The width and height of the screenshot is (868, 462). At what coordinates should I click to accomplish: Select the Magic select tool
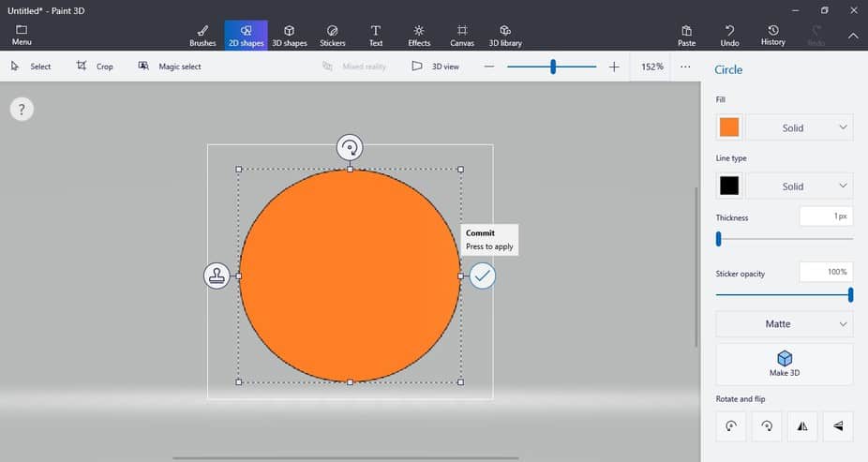[170, 67]
